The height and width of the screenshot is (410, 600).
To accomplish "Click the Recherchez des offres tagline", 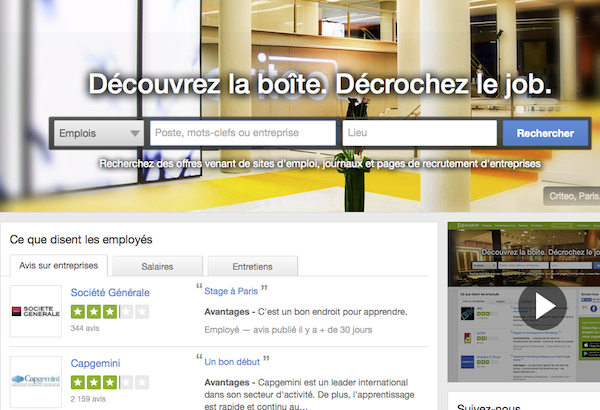I will 320,164.
